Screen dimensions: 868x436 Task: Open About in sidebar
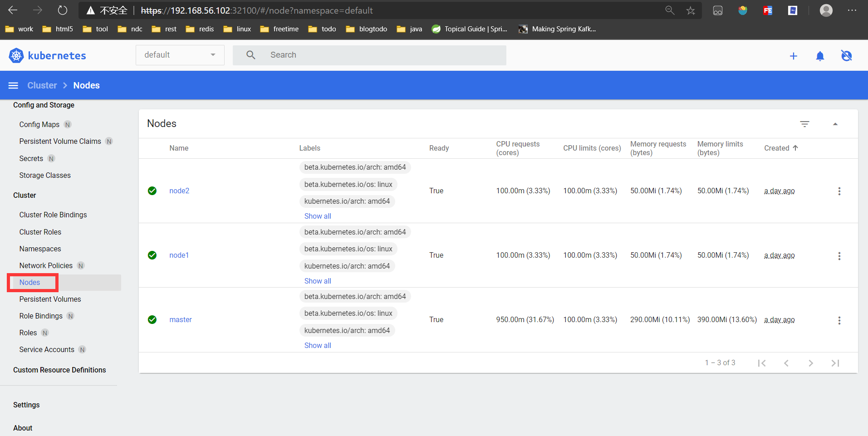coord(23,428)
